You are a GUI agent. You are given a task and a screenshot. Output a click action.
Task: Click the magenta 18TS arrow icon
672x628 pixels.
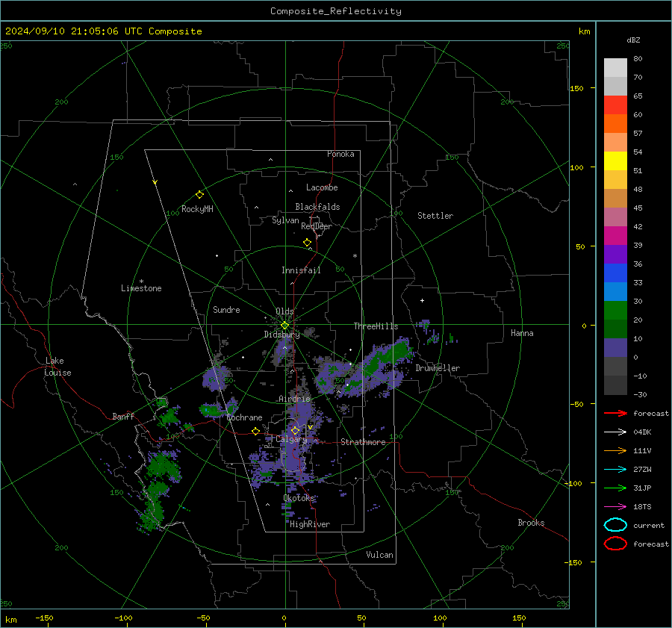(615, 507)
